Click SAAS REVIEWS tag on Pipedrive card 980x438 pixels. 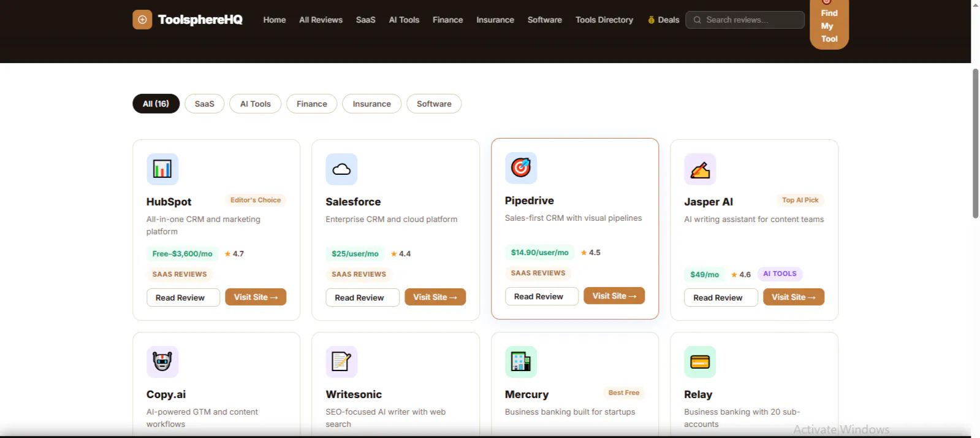538,273
